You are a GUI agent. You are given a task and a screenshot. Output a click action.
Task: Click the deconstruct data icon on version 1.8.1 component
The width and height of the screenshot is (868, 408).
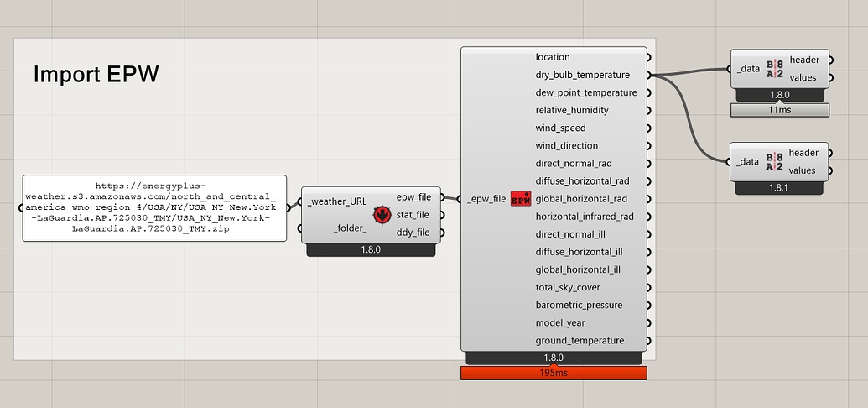(x=774, y=162)
